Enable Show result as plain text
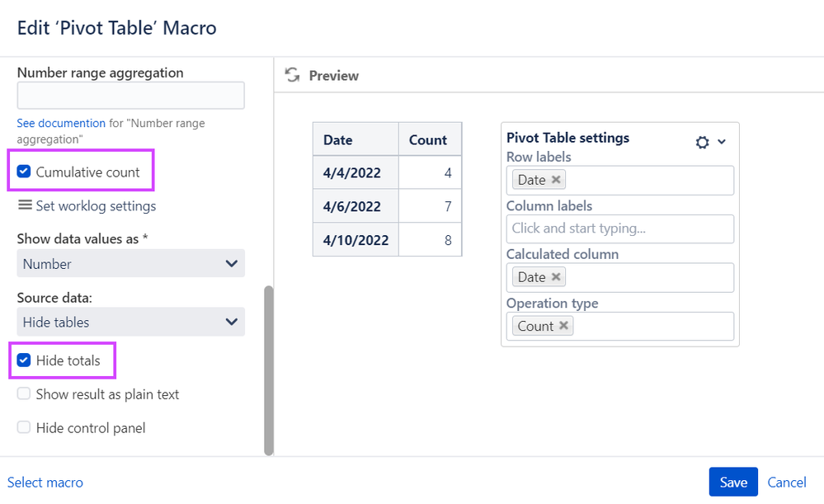824x504 pixels. point(24,394)
